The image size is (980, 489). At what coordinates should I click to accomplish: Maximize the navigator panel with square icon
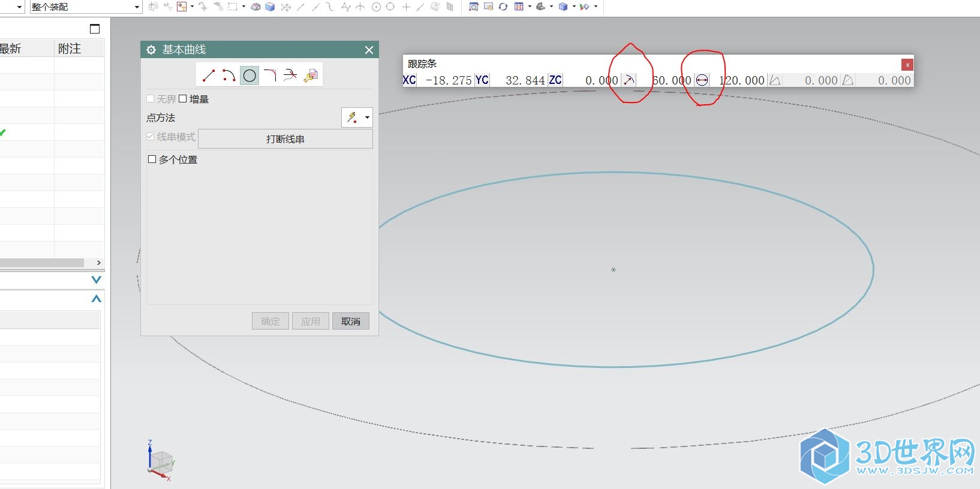pyautogui.click(x=94, y=29)
